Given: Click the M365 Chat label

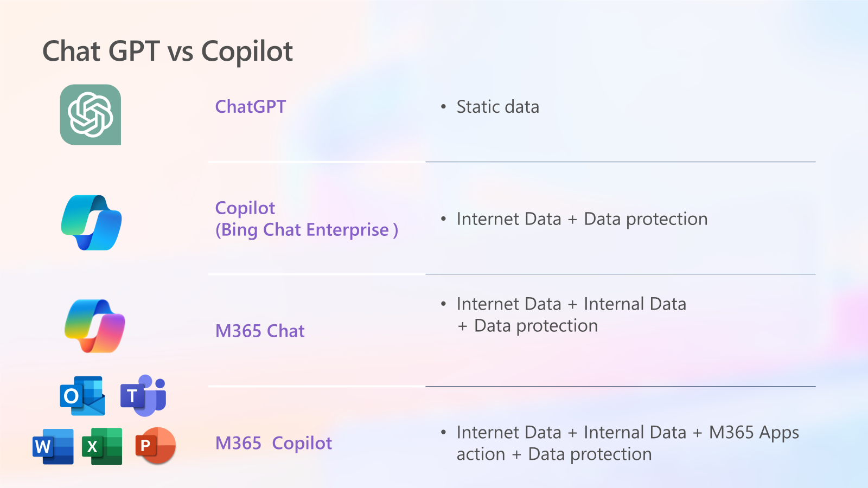Looking at the screenshot, I should pos(260,331).
